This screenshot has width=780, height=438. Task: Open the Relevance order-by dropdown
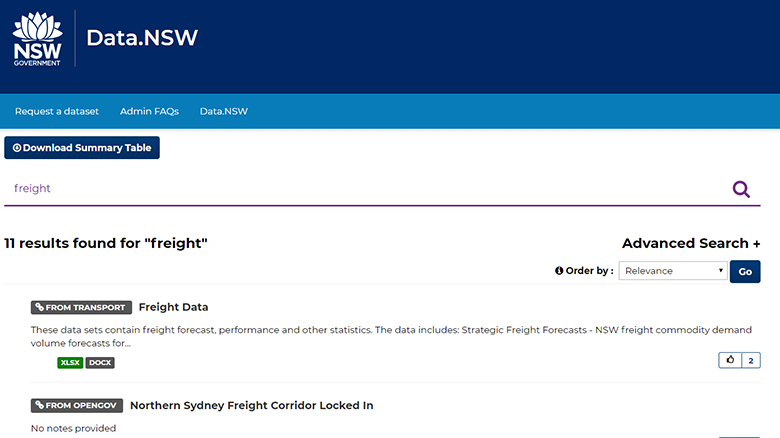[x=673, y=271]
